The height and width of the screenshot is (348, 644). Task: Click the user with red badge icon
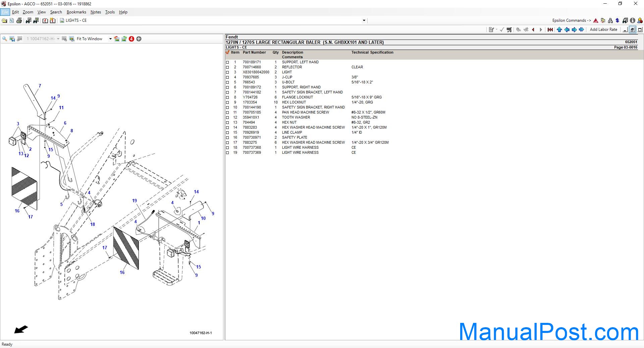click(x=640, y=21)
